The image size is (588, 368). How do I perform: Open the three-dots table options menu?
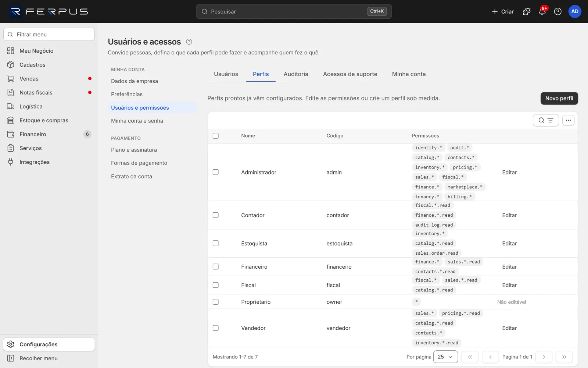click(x=568, y=120)
